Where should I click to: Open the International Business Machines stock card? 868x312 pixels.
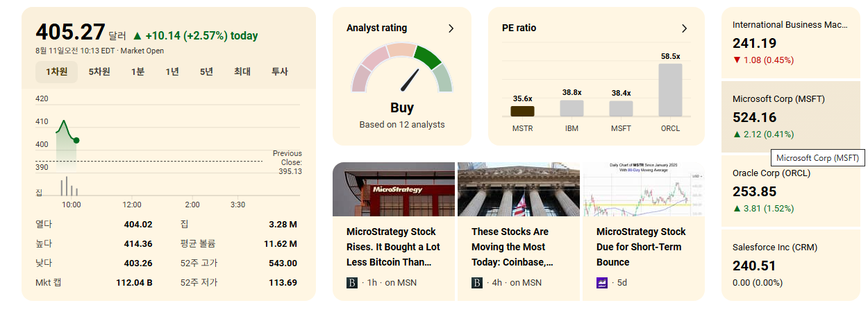pyautogui.click(x=791, y=42)
